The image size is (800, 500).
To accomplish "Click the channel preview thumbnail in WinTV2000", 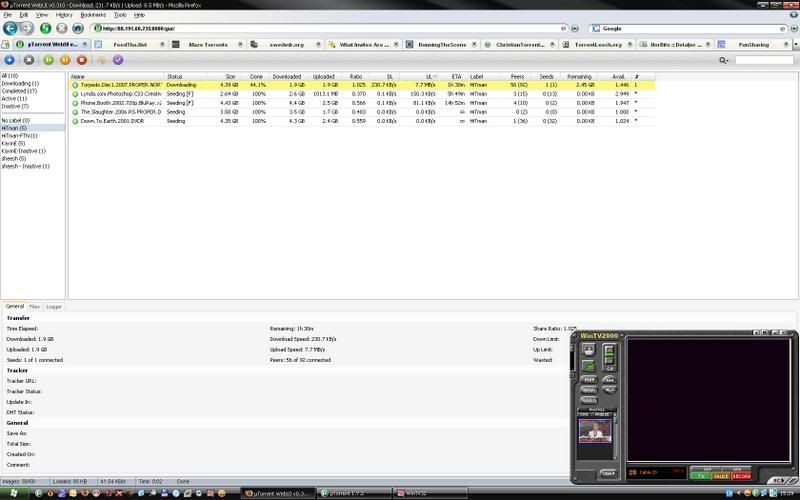I will click(595, 432).
